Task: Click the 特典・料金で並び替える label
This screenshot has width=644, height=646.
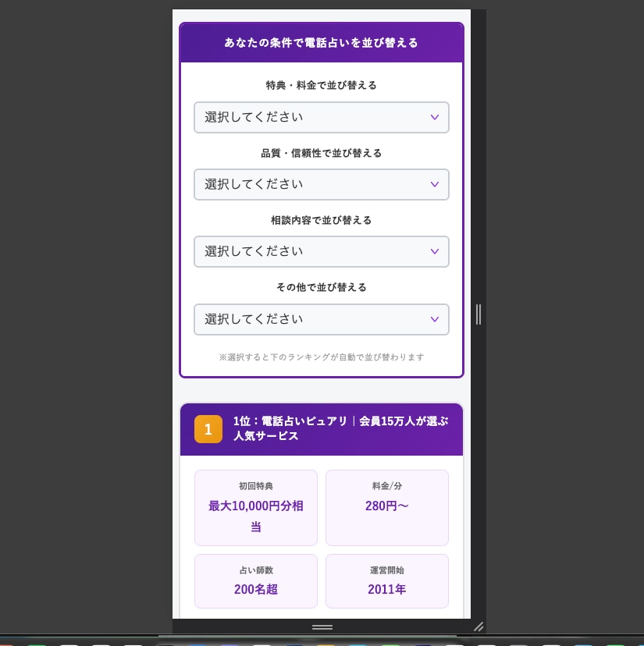Action: (321, 85)
